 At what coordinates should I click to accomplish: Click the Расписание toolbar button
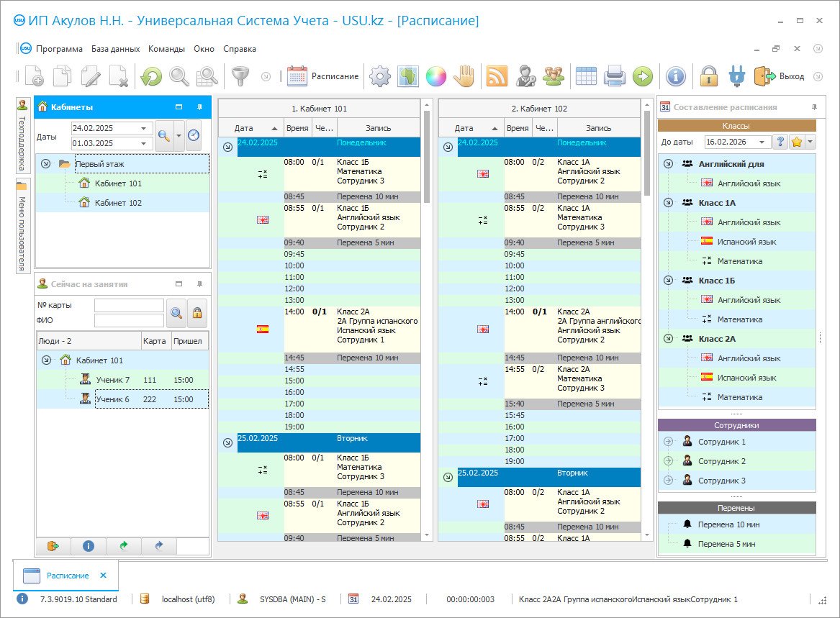[323, 76]
